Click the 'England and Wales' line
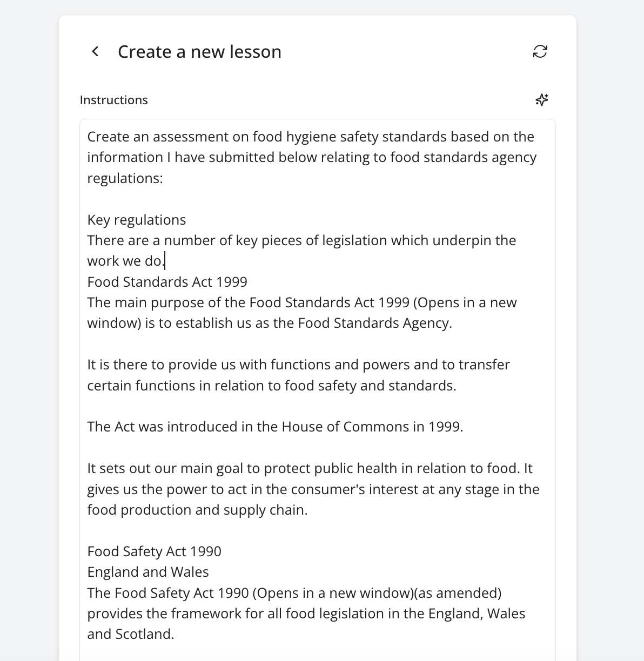This screenshot has width=644, height=661. [148, 572]
